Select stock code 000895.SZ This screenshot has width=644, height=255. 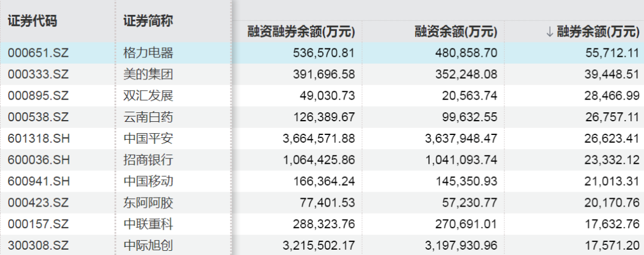pyautogui.click(x=38, y=96)
